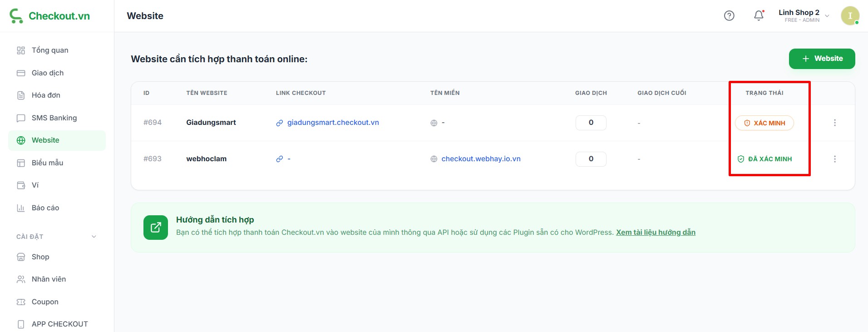Screen dimensions: 868x332
Task: Click the integration guide external-link icon
Action: coord(156,228)
